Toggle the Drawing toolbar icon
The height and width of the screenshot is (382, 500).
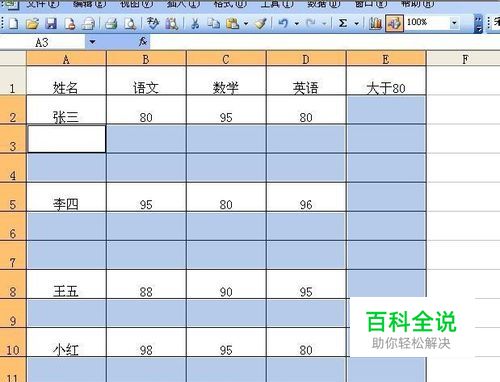click(394, 23)
